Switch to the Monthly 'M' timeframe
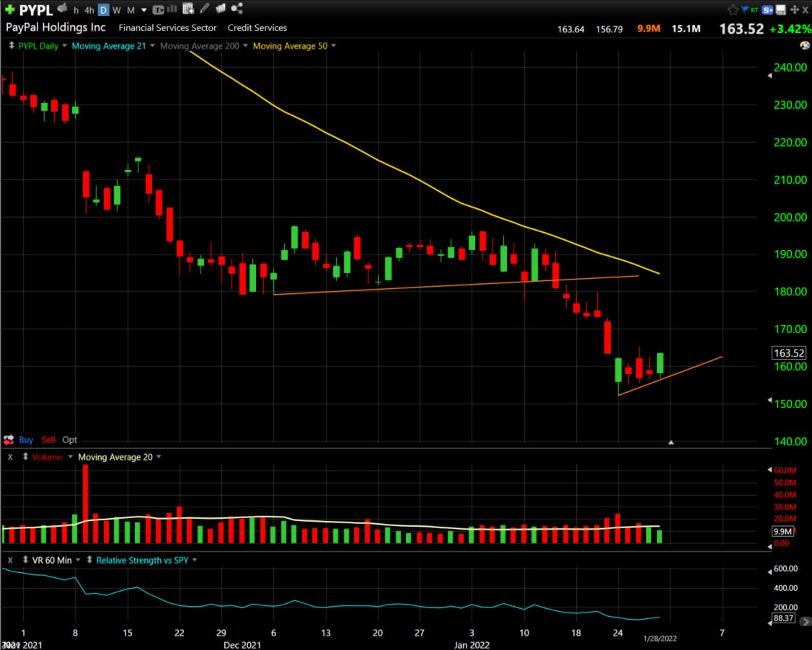 coord(131,10)
